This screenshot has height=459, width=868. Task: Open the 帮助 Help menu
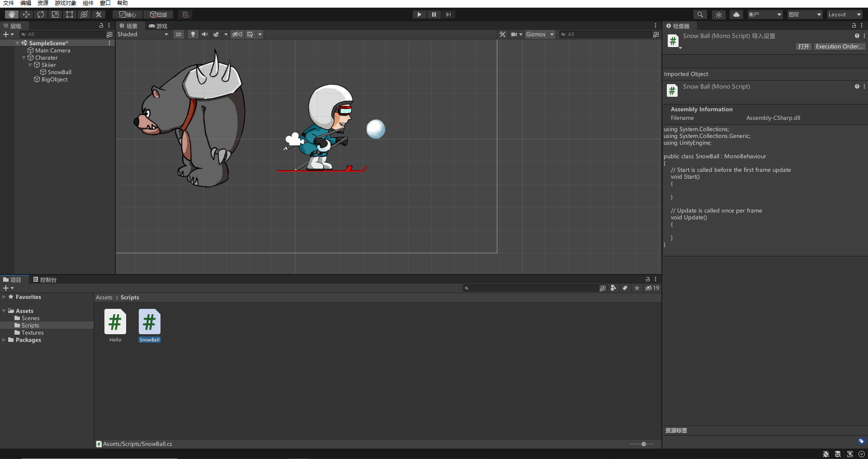click(x=123, y=3)
